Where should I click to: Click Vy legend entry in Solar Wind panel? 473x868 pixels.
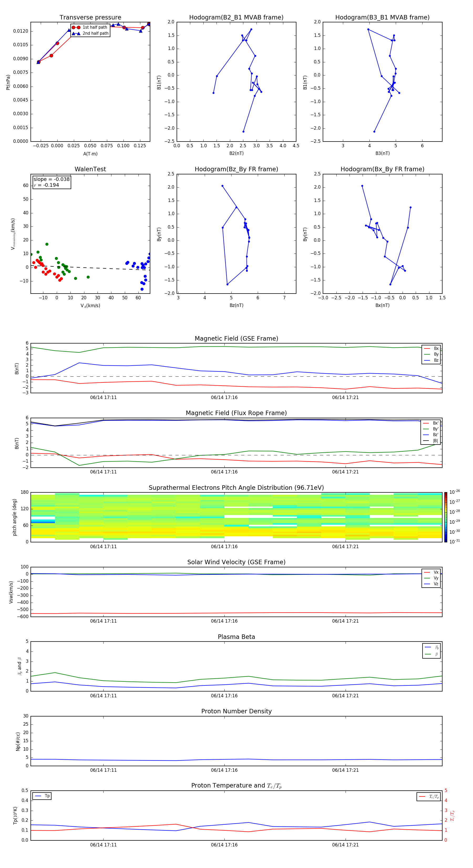(x=431, y=578)
